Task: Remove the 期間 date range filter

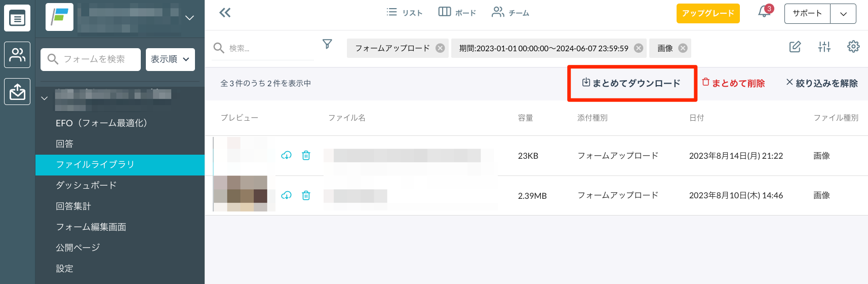Action: (639, 48)
